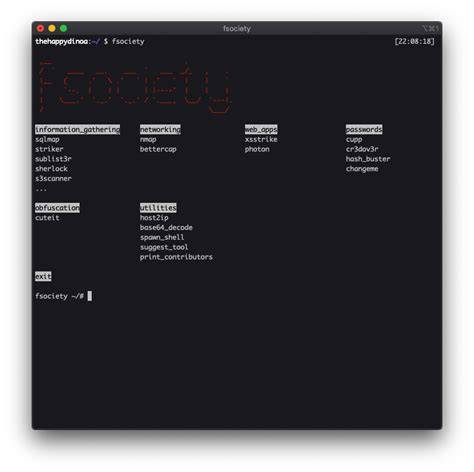
Task: Click the keyboard shortcut indicator in title bar
Action: tap(430, 29)
